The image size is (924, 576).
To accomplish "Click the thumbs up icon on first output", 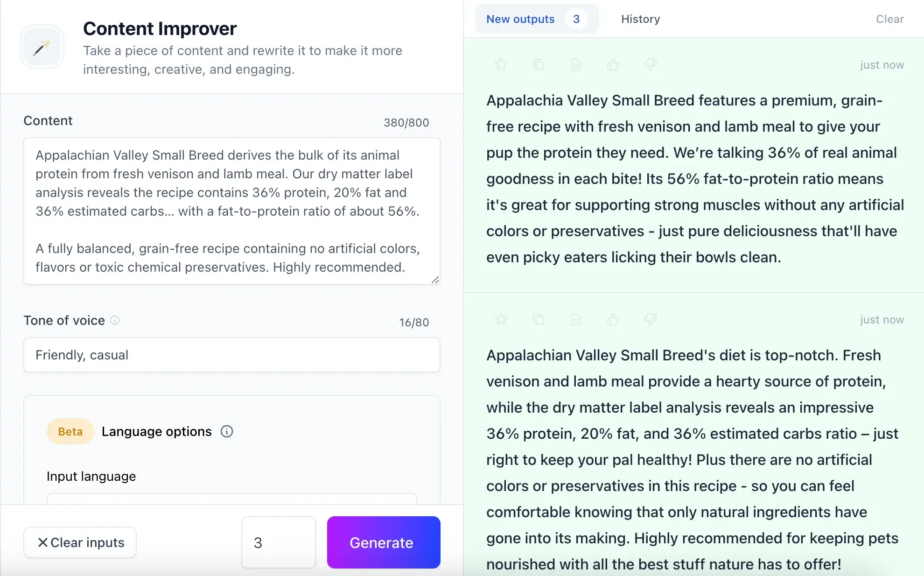I will (x=613, y=64).
